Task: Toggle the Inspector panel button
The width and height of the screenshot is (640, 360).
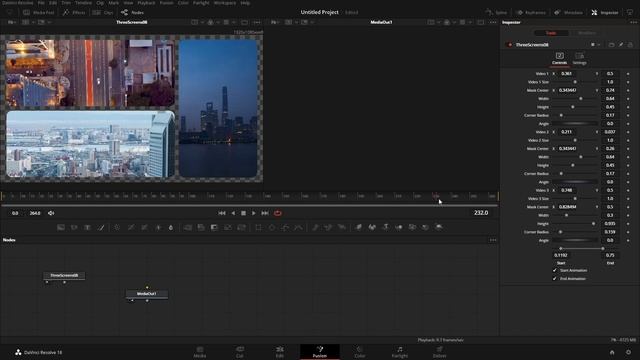Action: coord(605,13)
